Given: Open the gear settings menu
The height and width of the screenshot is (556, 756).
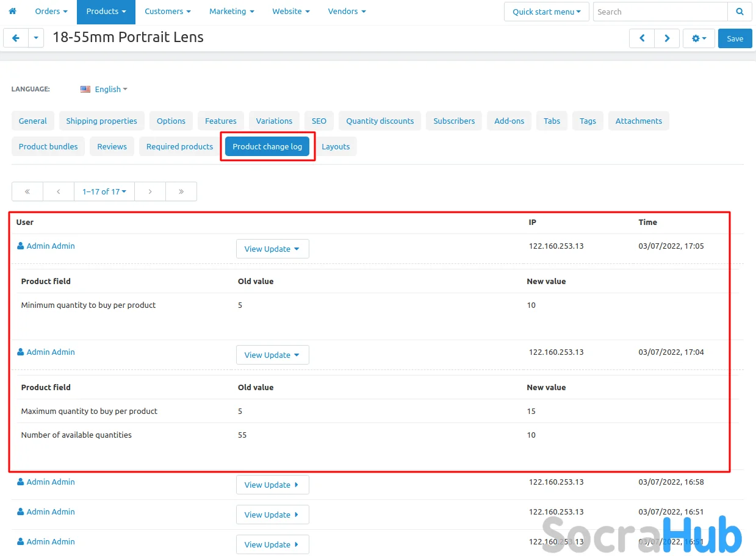Looking at the screenshot, I should pos(699,38).
